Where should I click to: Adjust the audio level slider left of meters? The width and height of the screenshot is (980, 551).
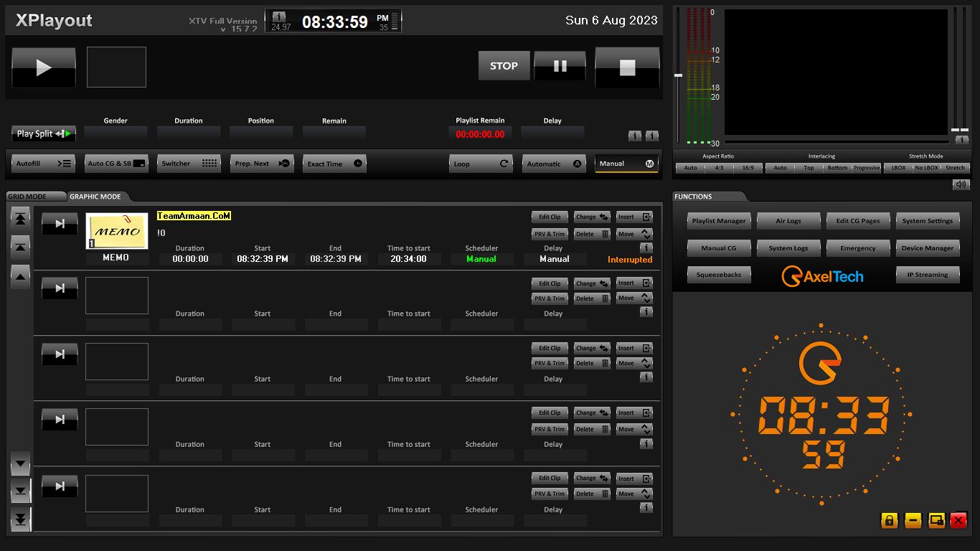pyautogui.click(x=678, y=75)
